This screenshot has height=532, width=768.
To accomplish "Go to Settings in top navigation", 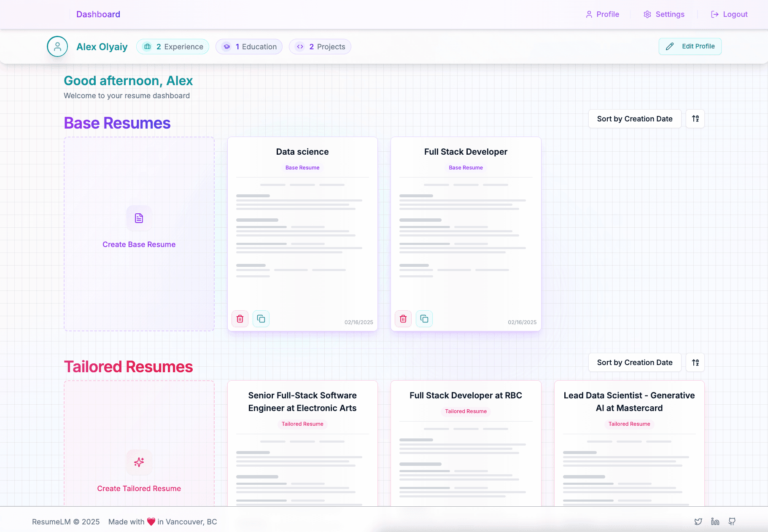I will point(664,14).
